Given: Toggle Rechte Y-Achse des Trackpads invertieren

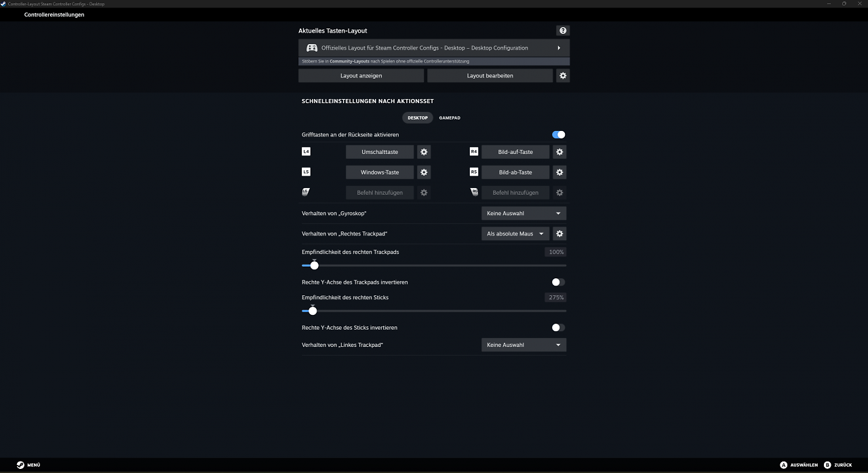Looking at the screenshot, I should [x=558, y=282].
